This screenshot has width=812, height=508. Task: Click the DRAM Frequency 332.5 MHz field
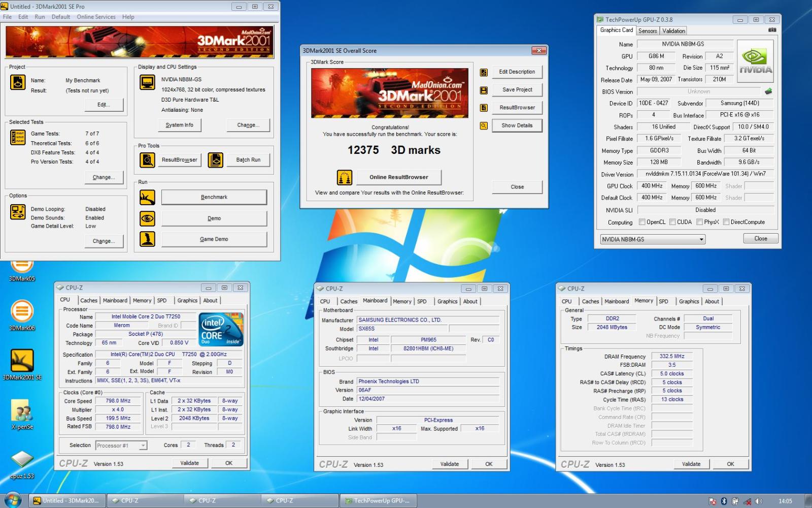pos(672,357)
